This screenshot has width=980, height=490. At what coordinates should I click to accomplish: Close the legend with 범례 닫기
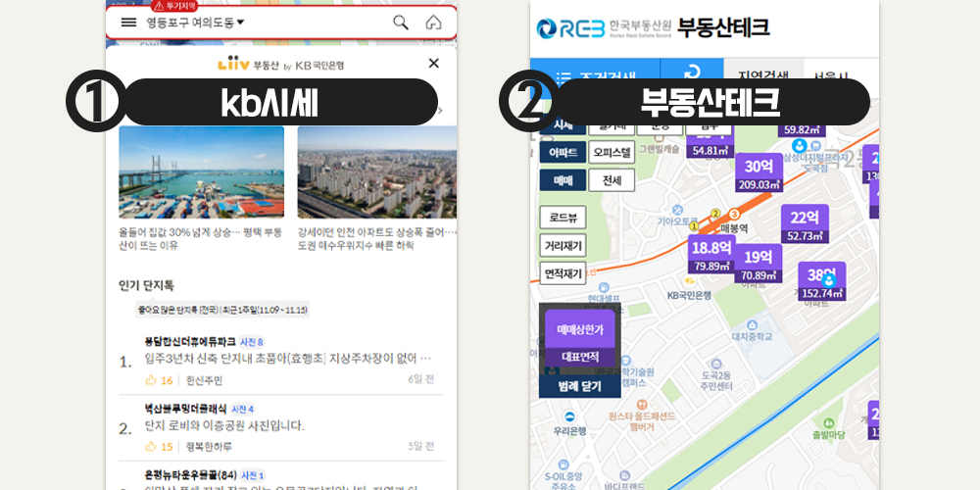579,385
